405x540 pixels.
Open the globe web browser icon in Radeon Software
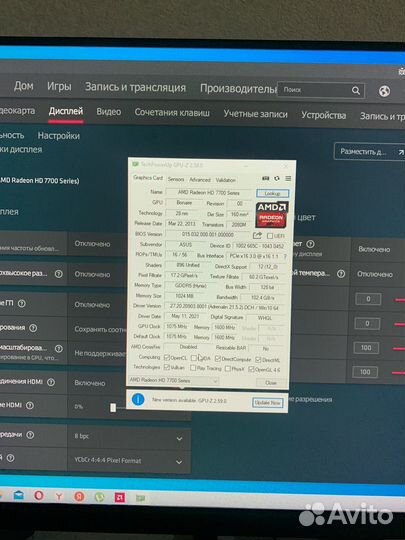[x=384, y=91]
